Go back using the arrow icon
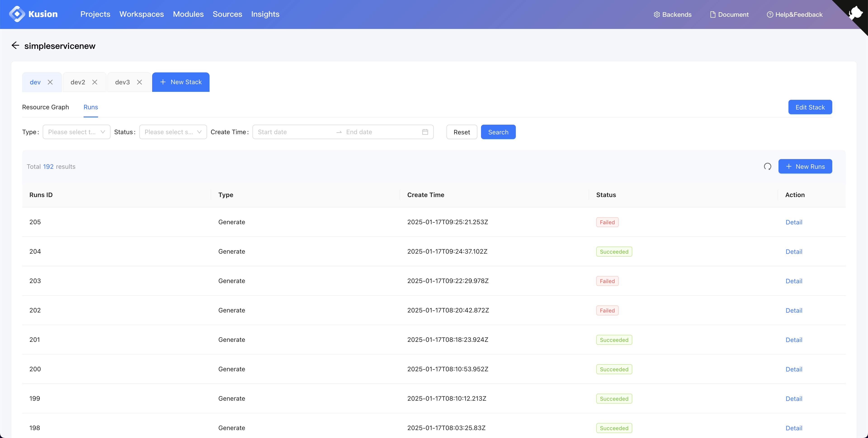Viewport: 868px width, 438px height. pos(15,45)
